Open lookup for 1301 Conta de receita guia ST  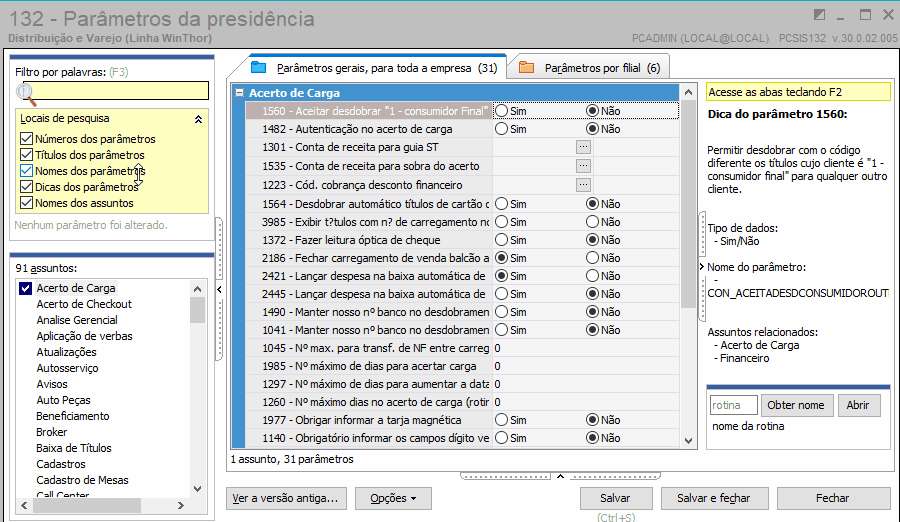pyautogui.click(x=583, y=147)
